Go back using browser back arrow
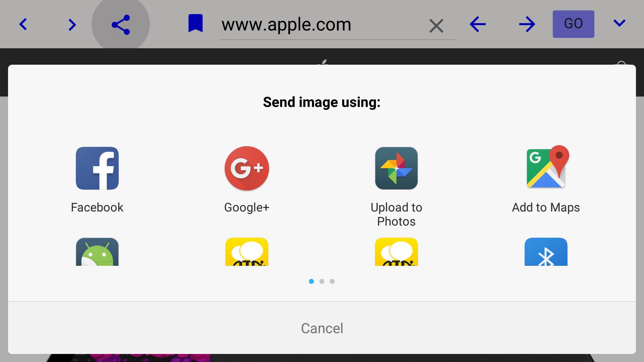The image size is (644, 362). tap(478, 24)
